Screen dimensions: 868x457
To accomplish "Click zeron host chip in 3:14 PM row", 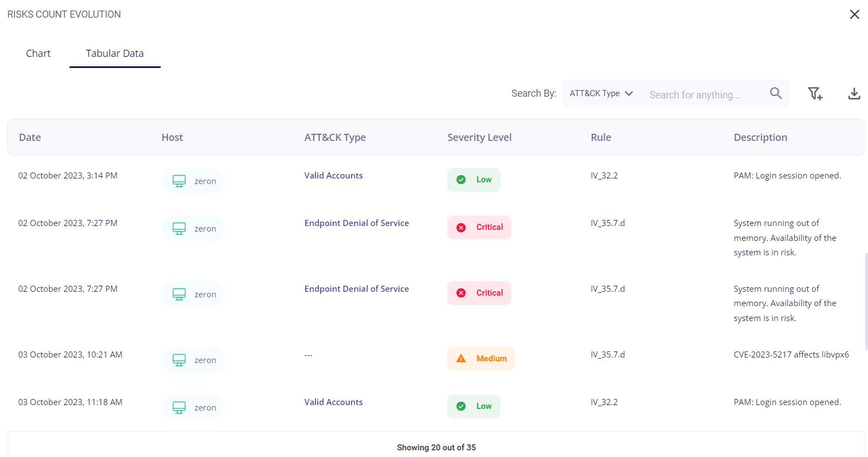I will click(193, 181).
